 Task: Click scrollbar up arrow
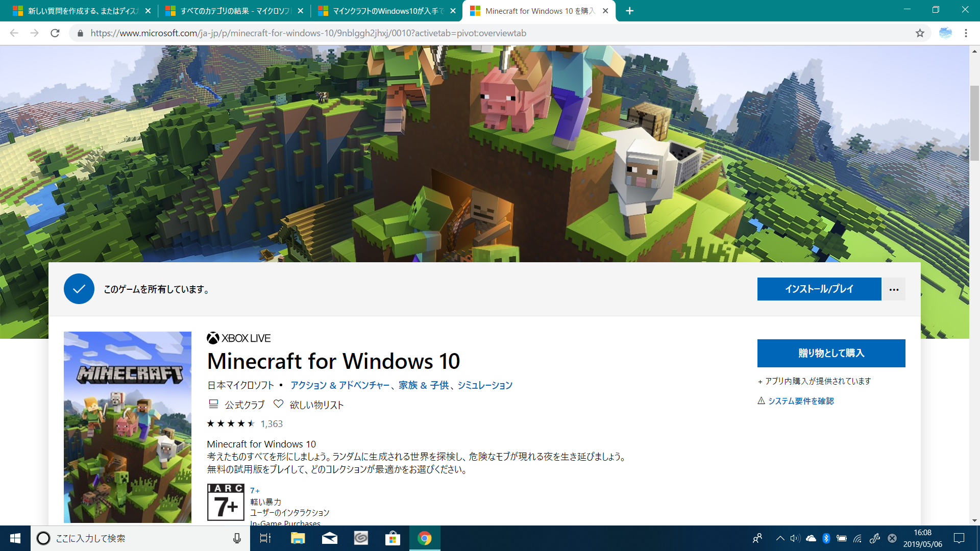click(x=974, y=51)
